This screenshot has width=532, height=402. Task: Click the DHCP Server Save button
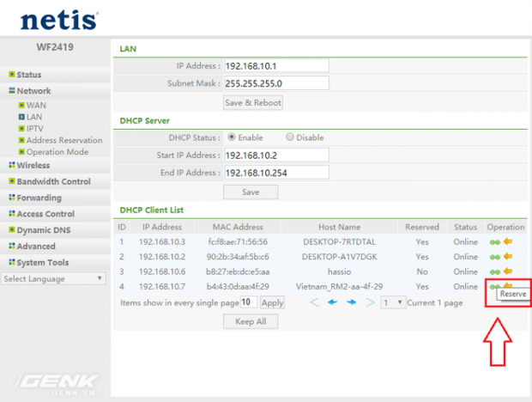tap(251, 192)
